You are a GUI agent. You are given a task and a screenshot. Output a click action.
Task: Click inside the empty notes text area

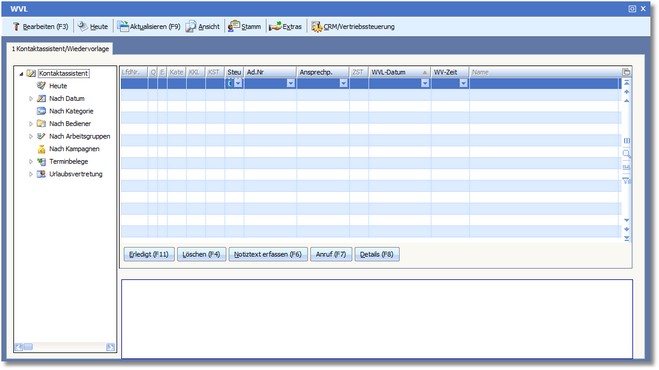(x=377, y=319)
